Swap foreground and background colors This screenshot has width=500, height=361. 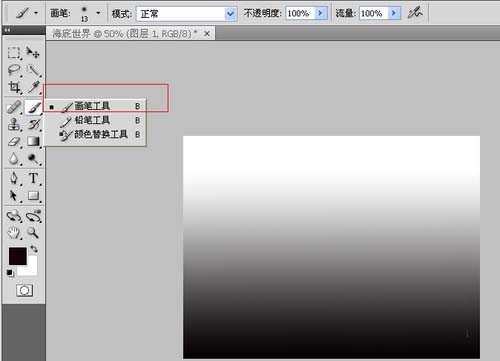pyautogui.click(x=34, y=249)
